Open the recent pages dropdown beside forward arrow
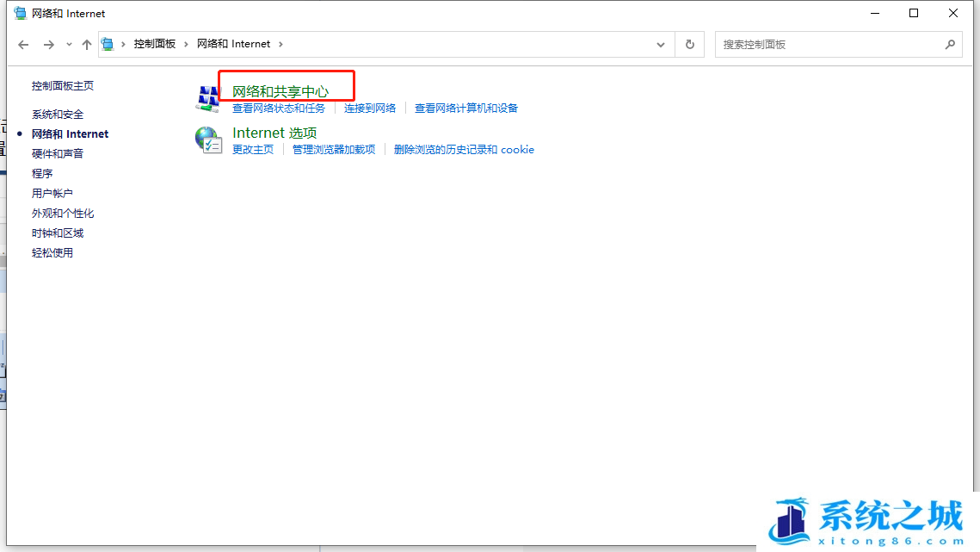Screen dimensions: 980x552 pyautogui.click(x=68, y=43)
